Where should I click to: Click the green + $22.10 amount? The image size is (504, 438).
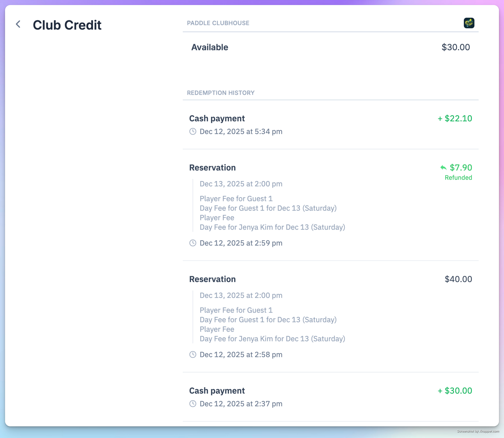coord(455,119)
